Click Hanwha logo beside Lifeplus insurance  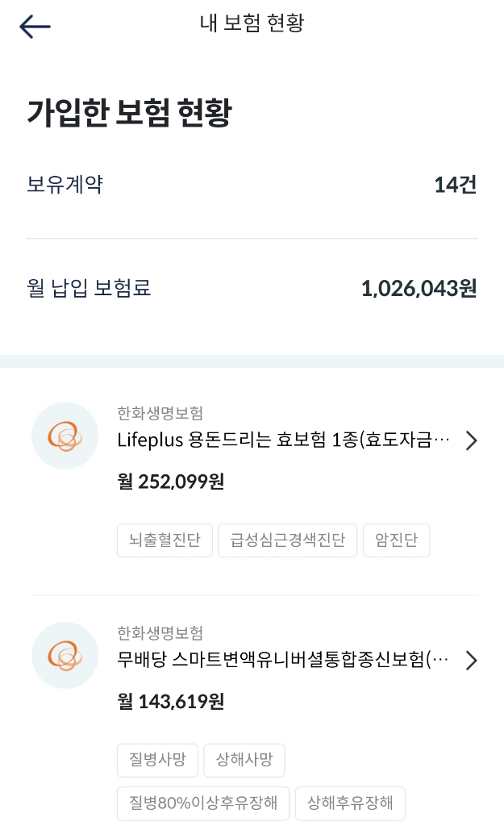[65, 436]
